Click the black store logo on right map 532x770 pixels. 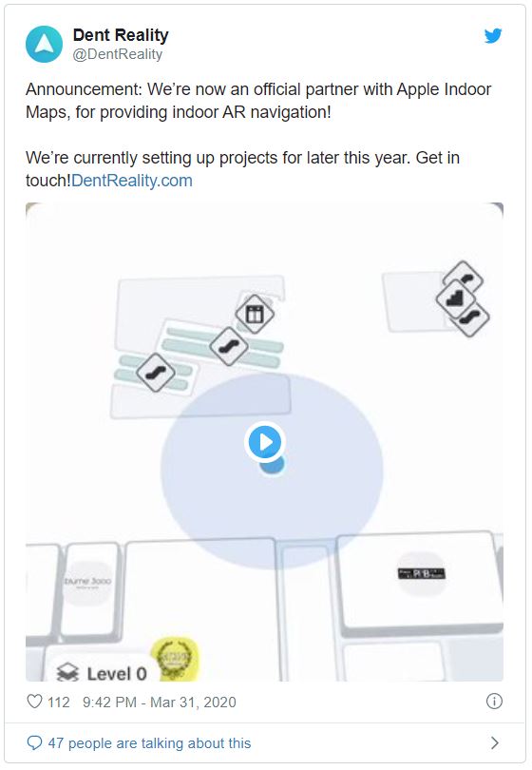coord(421,573)
